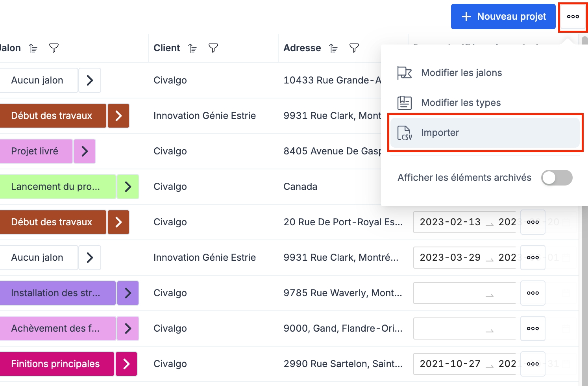Sort the Jalon column using sort icon
This screenshot has height=386, width=588.
[x=33, y=48]
